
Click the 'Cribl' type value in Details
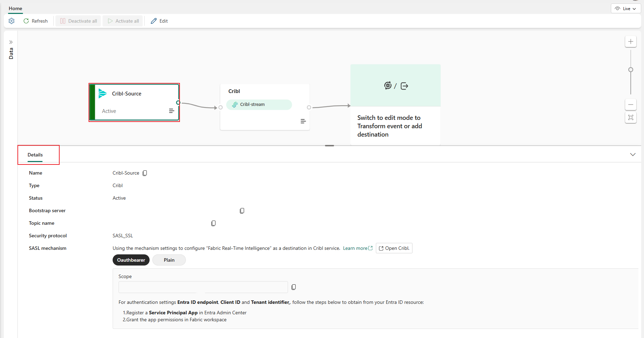118,185
